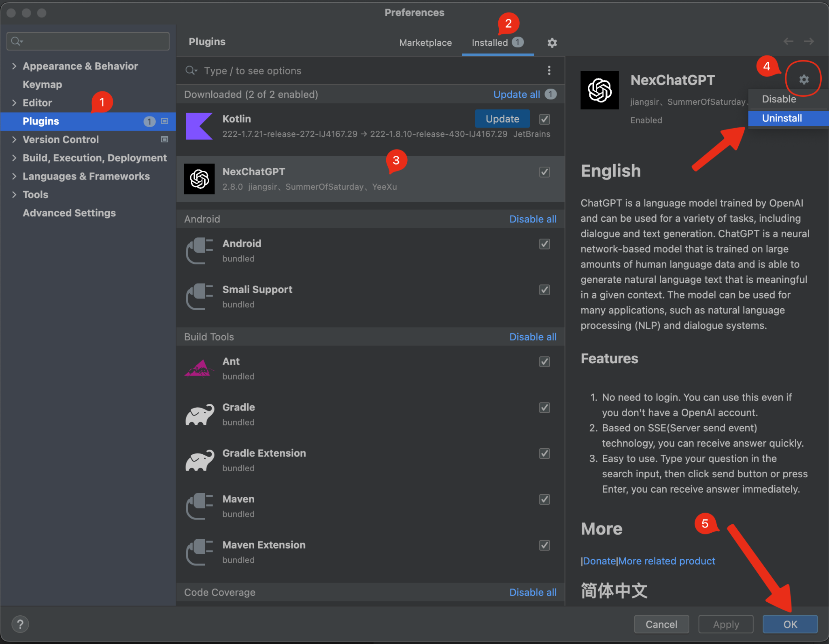This screenshot has height=644, width=829.
Task: Expand the Tools tree node
Action: point(14,195)
